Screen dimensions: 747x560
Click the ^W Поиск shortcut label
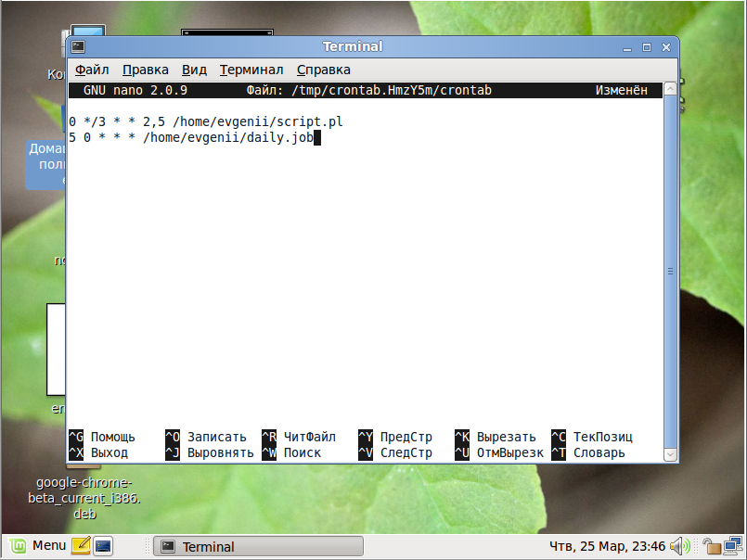[x=291, y=452]
